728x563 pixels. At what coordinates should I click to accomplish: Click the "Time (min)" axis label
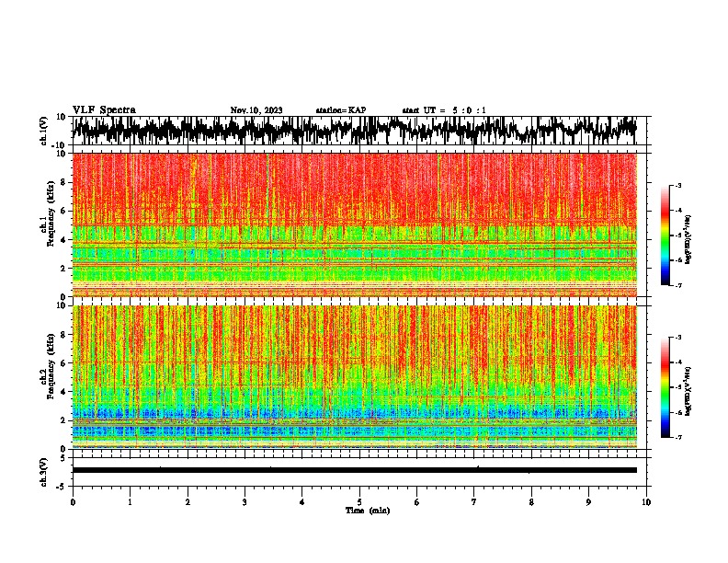368,511
